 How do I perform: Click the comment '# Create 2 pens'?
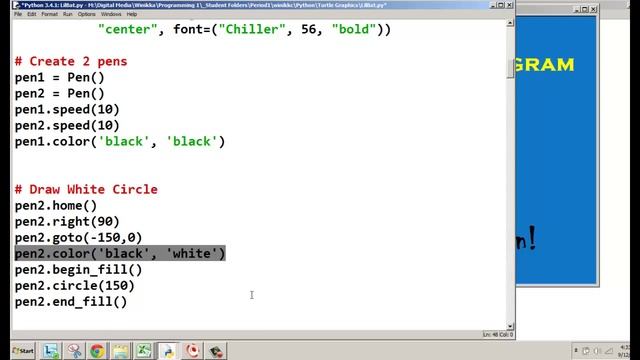point(71,62)
